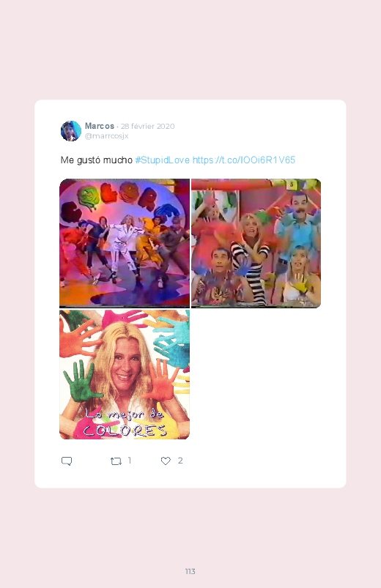
Task: View the photo of group with painted hands
Action: pos(256,243)
